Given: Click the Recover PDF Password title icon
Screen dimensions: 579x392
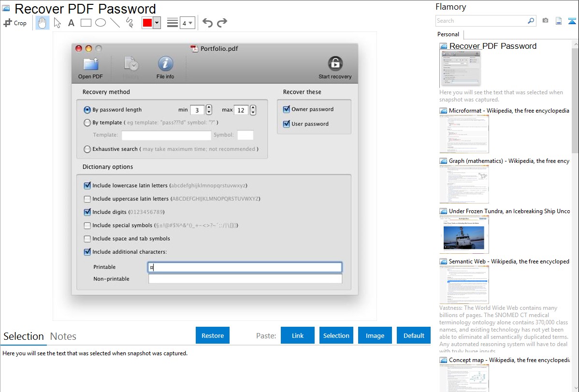Looking at the screenshot, I should point(6,8).
